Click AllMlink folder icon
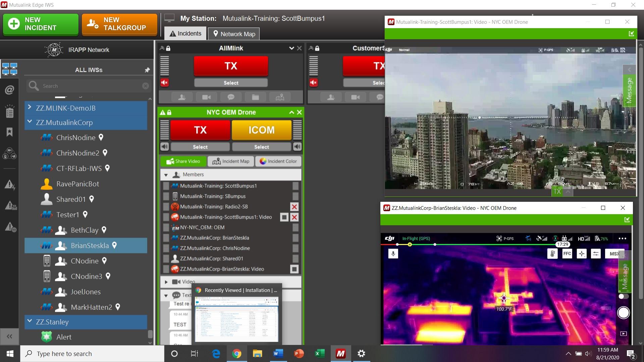The height and width of the screenshot is (362, 644). click(x=255, y=97)
